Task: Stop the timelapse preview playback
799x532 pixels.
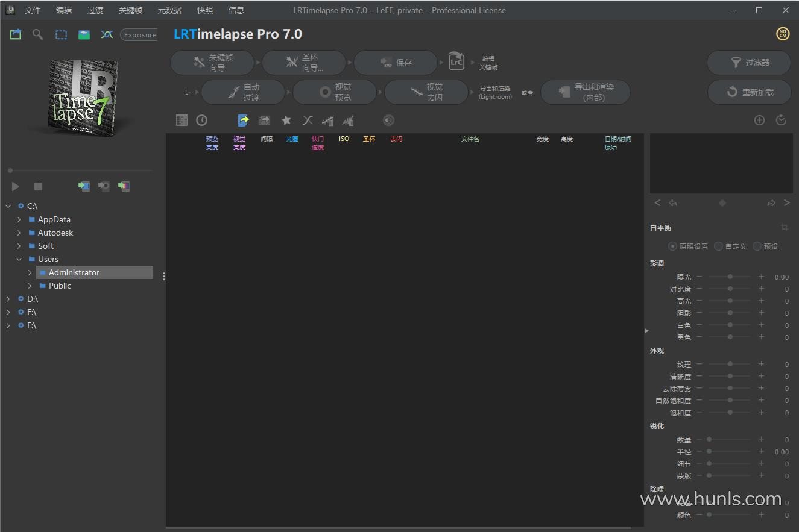Action: tap(38, 187)
